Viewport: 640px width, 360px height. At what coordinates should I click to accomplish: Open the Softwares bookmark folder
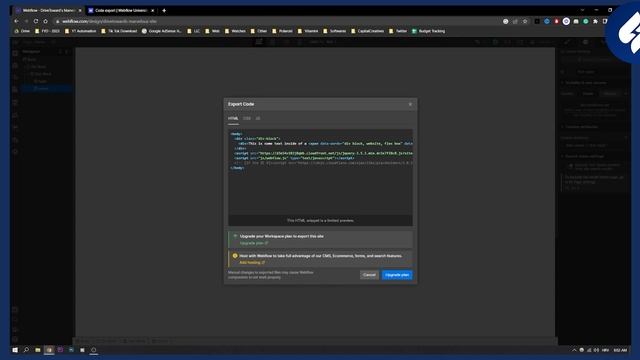coord(335,31)
